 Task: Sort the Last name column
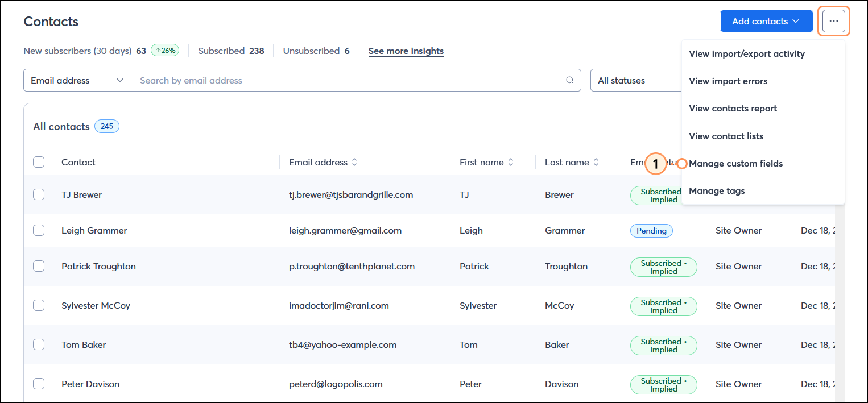[x=597, y=162]
